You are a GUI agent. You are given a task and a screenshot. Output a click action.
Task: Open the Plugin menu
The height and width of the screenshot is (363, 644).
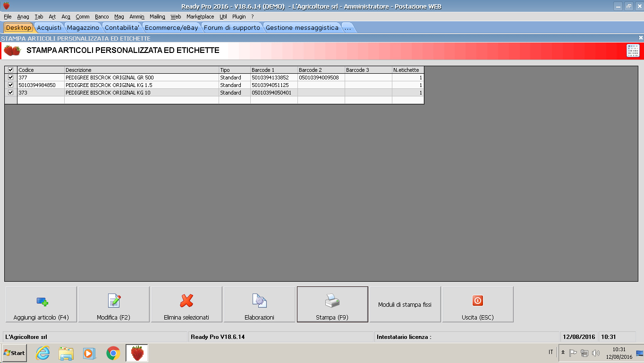click(x=239, y=17)
